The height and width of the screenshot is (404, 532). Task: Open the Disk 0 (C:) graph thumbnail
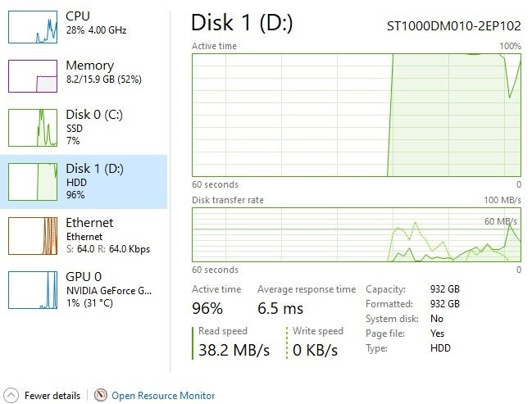click(33, 128)
